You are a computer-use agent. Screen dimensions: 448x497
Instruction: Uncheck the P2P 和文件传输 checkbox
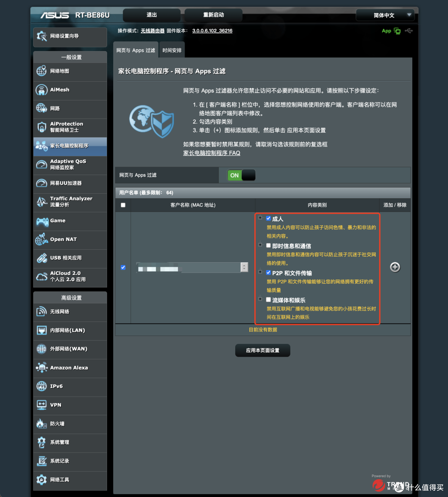pos(268,273)
